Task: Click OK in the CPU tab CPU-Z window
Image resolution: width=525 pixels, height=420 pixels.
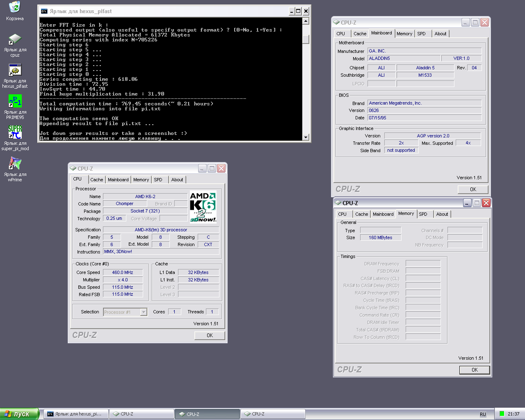Action: click(210, 335)
